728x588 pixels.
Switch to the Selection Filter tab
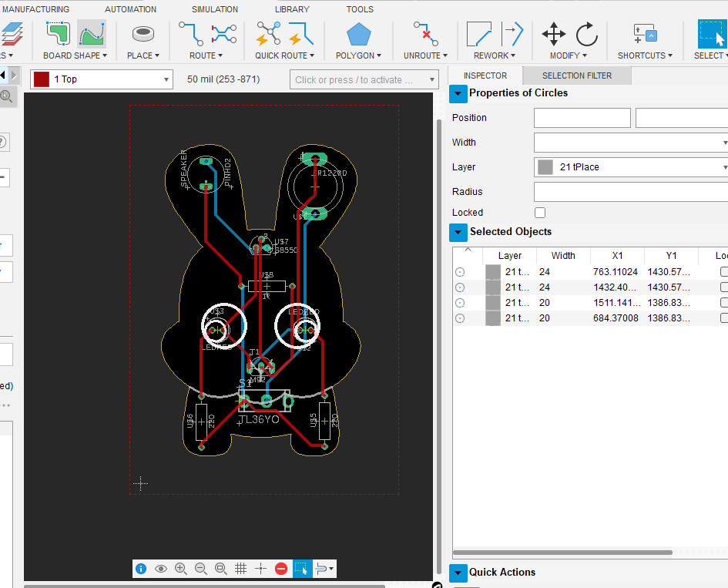pos(576,76)
